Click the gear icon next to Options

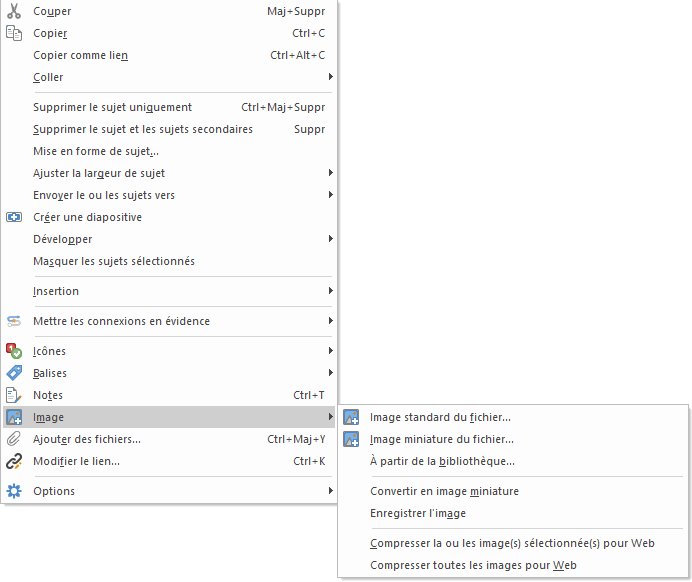click(x=14, y=491)
